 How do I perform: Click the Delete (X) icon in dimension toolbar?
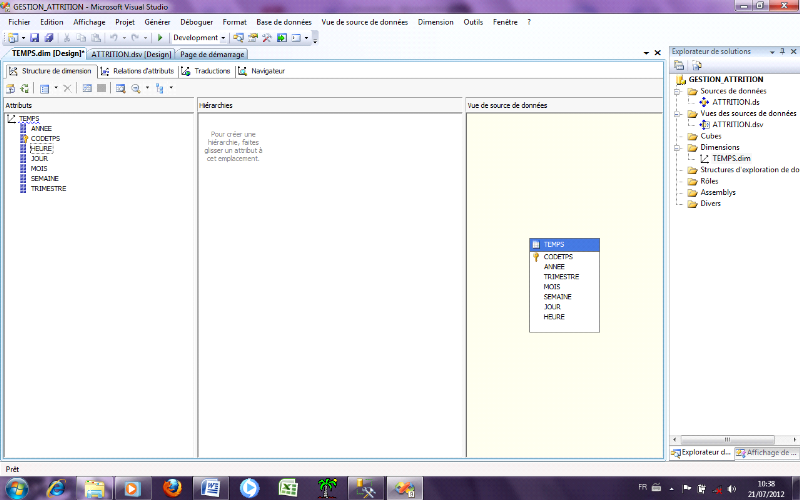[68, 88]
